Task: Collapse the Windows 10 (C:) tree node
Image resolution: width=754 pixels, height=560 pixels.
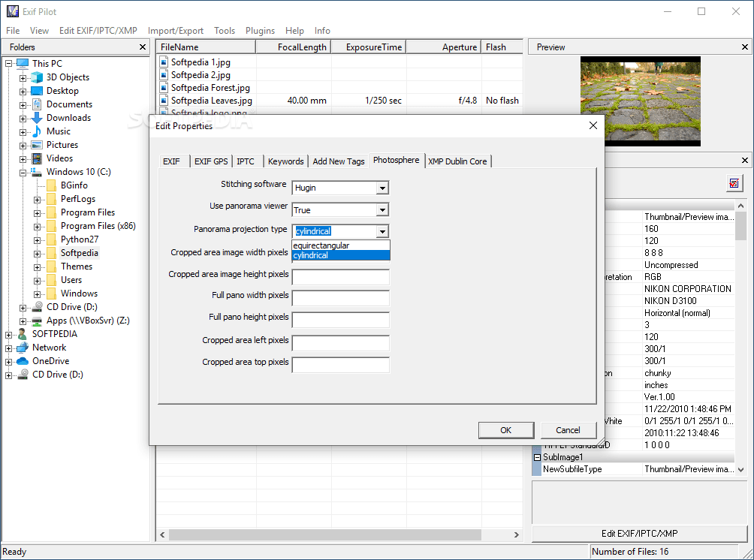Action: coord(23,172)
